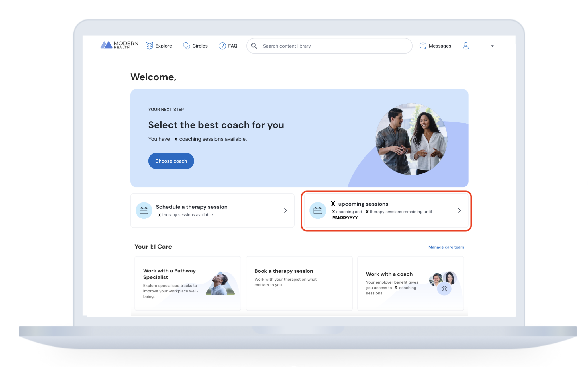
Task: Click the search magnifier icon
Action: (x=254, y=46)
